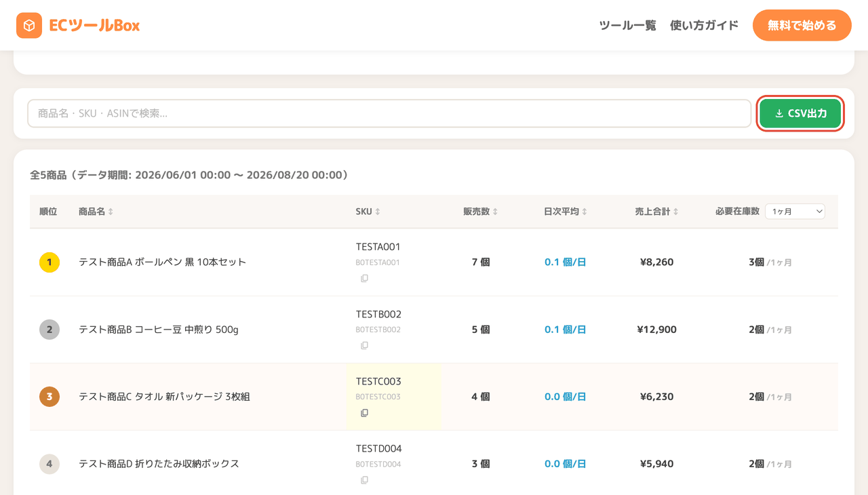
Task: Click the ECツールBox cube logo icon
Action: pos(29,26)
